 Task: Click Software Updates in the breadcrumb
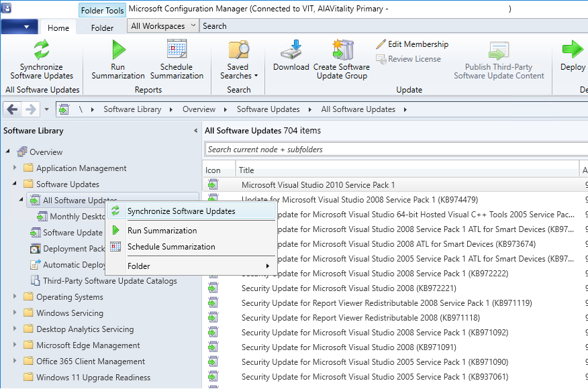click(268, 109)
